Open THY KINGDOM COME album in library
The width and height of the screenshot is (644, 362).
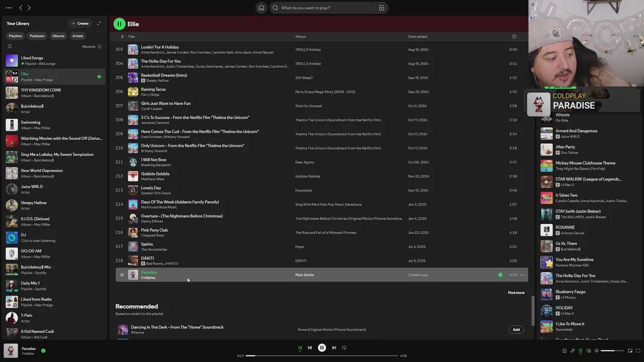[x=54, y=93]
